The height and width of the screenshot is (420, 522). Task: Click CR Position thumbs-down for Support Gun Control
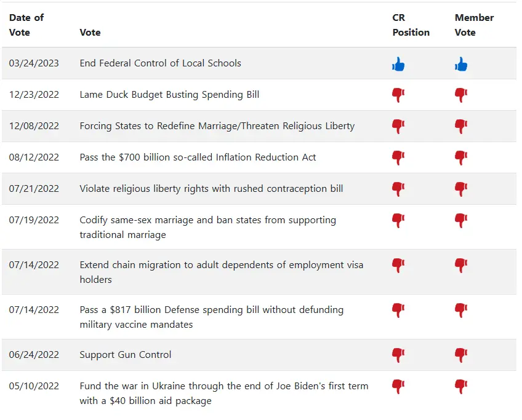tap(398, 355)
